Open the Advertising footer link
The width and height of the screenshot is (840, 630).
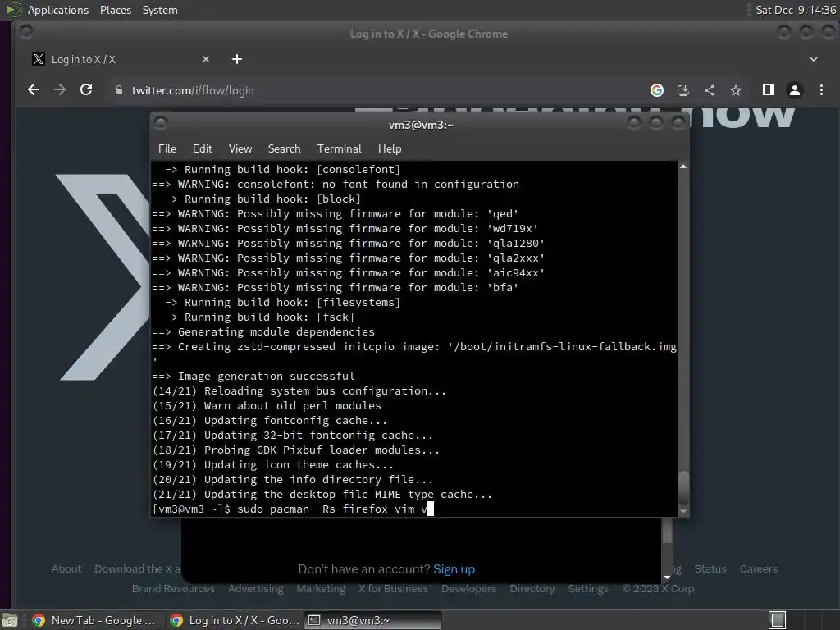tap(256, 588)
